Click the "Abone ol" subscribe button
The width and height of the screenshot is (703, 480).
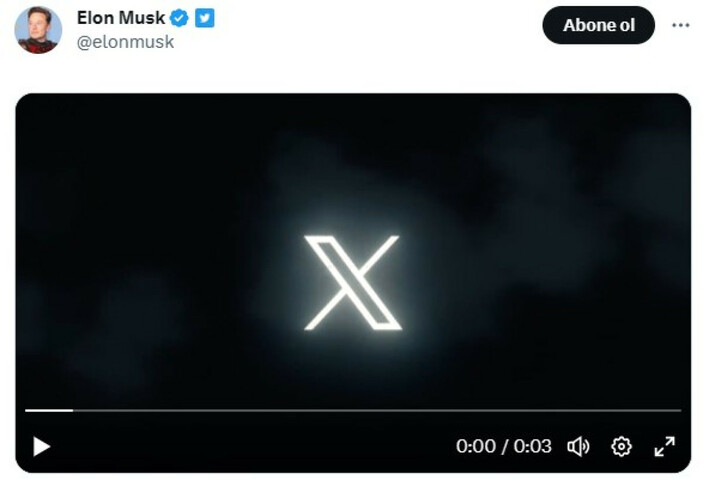[x=599, y=25]
